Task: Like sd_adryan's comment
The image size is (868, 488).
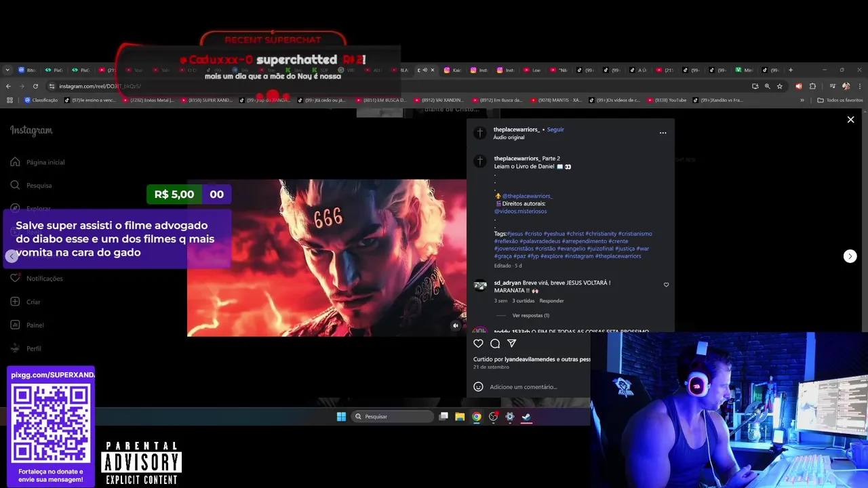Action: tap(666, 285)
